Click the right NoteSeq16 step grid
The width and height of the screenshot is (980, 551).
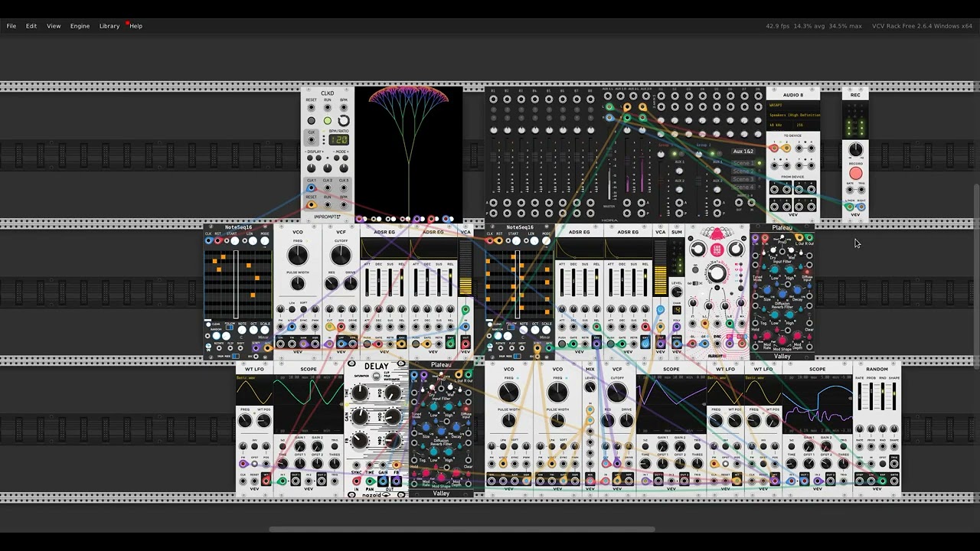519,283
